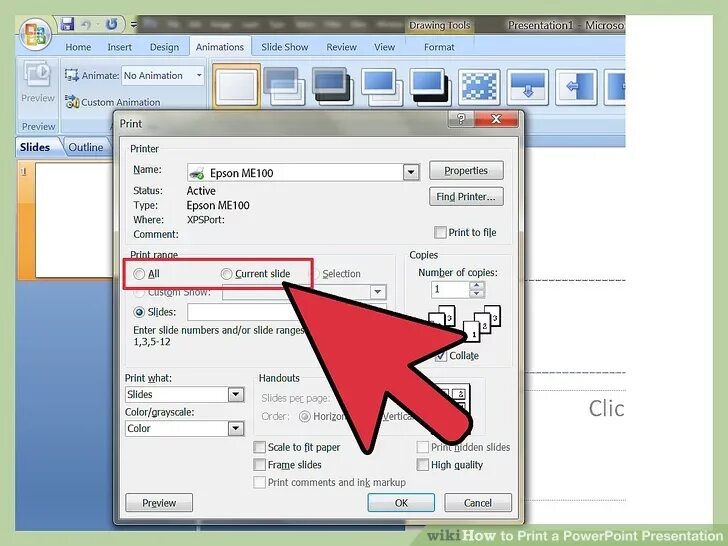Switch to the Outline pane tab
This screenshot has width=728, height=546.
(x=86, y=147)
